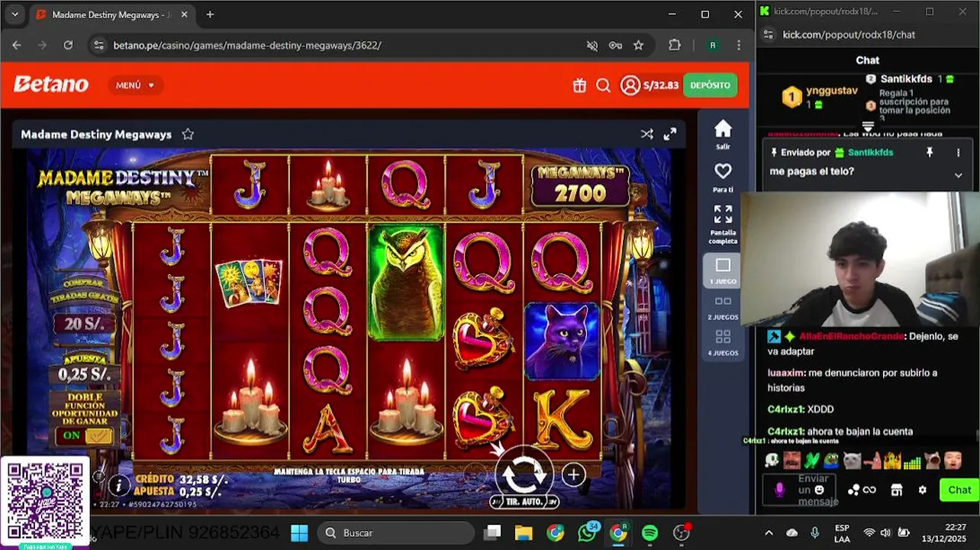Unpin the message via the pin icon
The height and width of the screenshot is (550, 980).
pos(930,153)
